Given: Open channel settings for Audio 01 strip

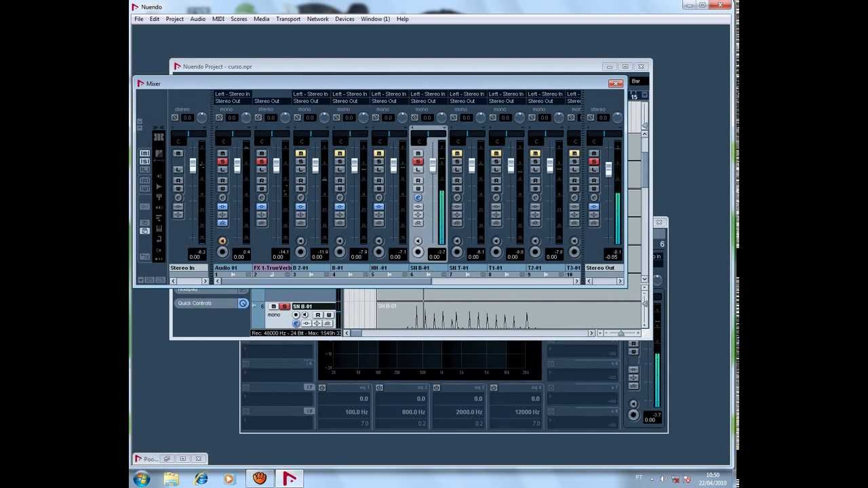Looking at the screenshot, I should point(222,197).
